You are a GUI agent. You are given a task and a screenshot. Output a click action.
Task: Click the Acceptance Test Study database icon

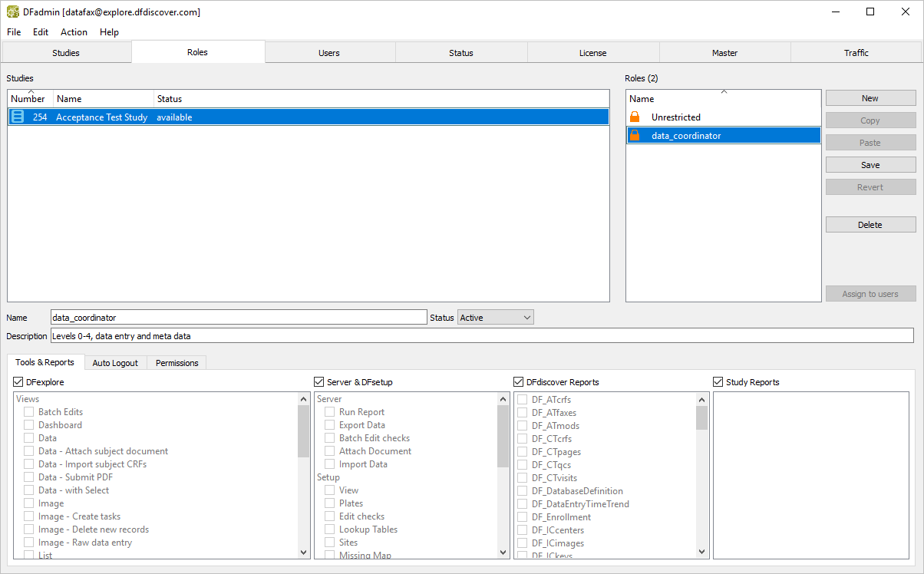pyautogui.click(x=18, y=117)
